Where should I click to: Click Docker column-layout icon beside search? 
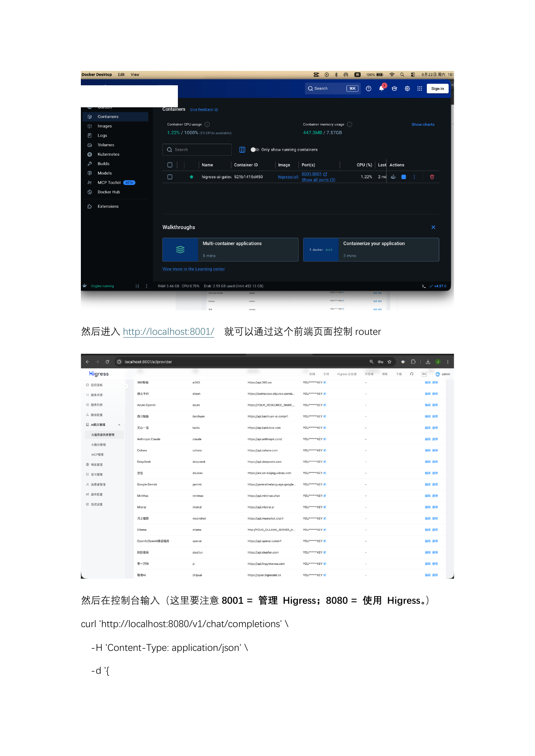click(x=242, y=149)
